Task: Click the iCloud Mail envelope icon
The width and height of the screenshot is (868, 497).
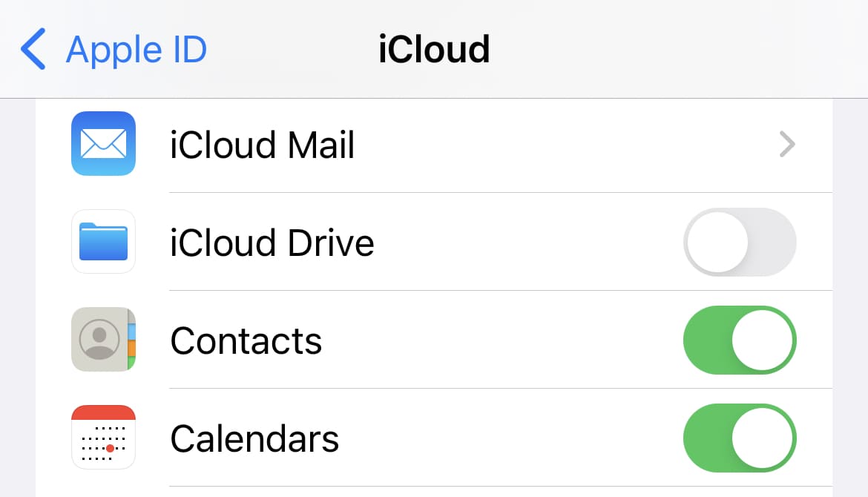Action: tap(103, 144)
